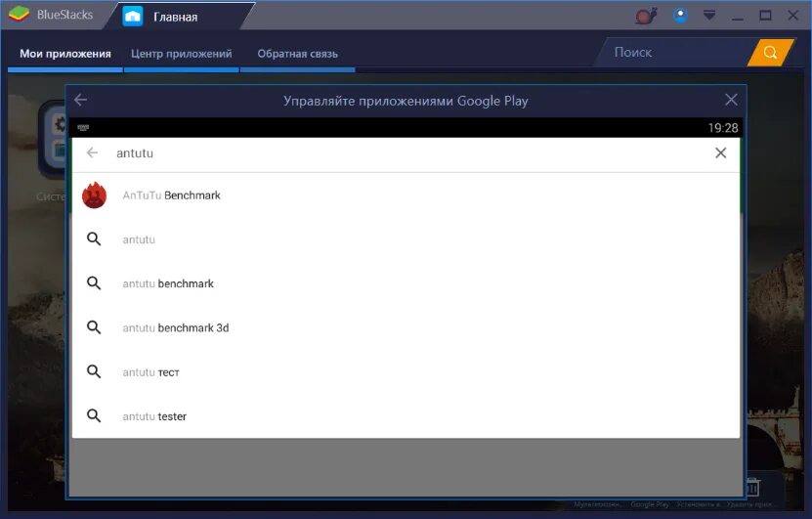Click the magnifier icon beside 'antutu тест'

tap(94, 371)
